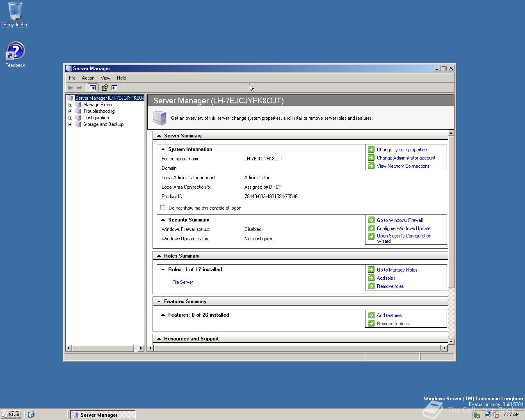Click the tray clock showing 7:27 AM
Image resolution: width=525 pixels, height=420 pixels.
[511, 415]
